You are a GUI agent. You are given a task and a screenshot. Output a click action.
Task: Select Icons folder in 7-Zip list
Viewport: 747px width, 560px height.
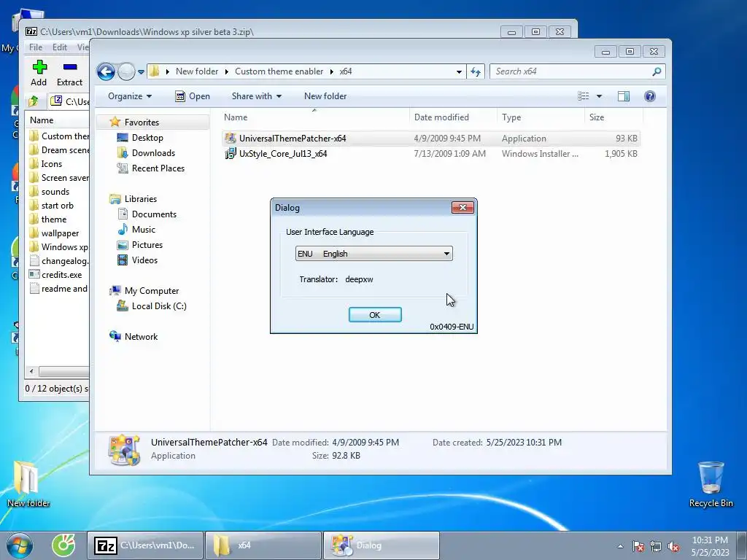(46, 164)
